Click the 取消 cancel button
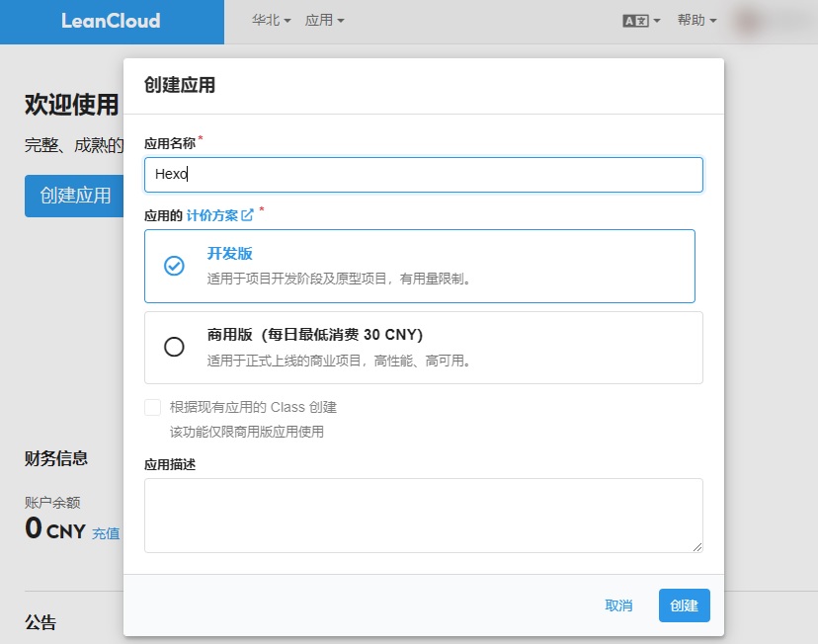 [618, 605]
